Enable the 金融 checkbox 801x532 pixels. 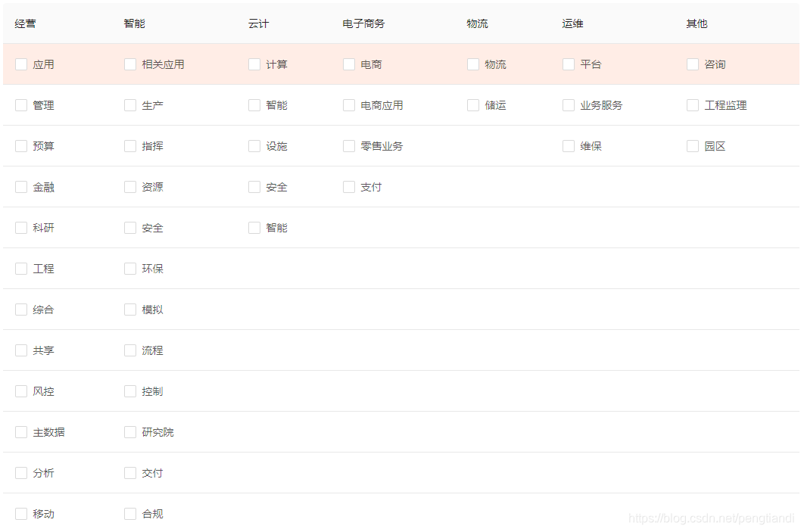[x=21, y=187]
